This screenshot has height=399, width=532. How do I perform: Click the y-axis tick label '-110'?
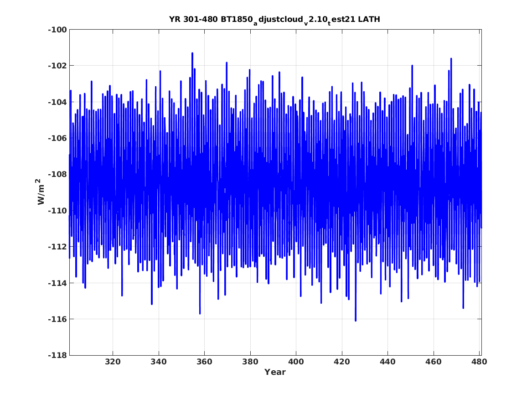click(57, 211)
